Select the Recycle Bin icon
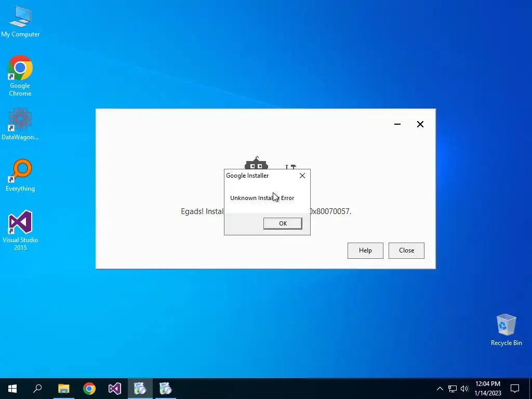532x399 pixels. 506,329
